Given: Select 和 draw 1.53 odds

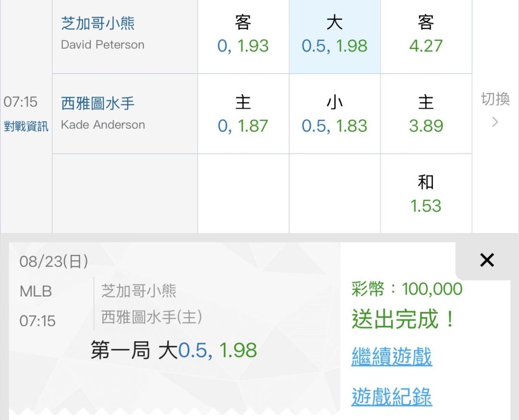Looking at the screenshot, I should (426, 194).
